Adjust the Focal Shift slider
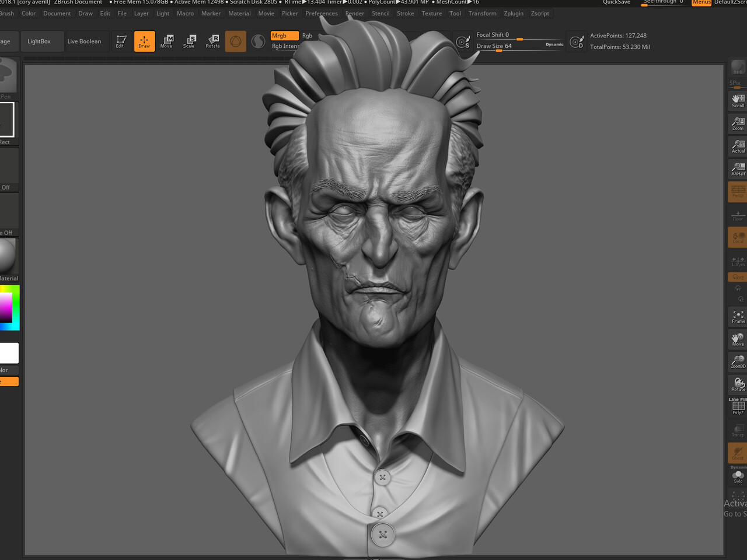Image resolution: width=747 pixels, height=560 pixels. pos(519,36)
